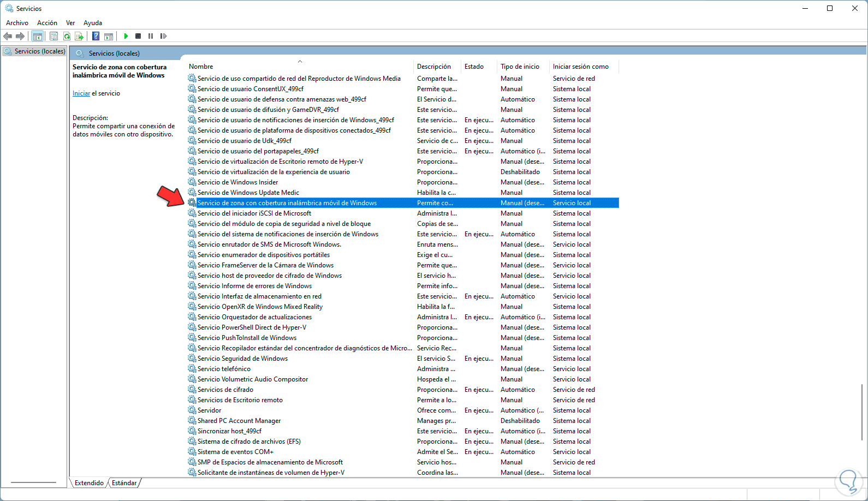Image resolution: width=868 pixels, height=501 pixels.
Task: Open the Archivo menu
Action: (x=17, y=23)
